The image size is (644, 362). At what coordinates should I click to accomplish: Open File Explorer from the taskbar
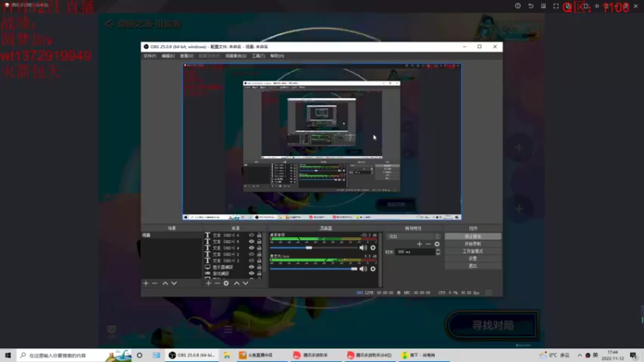point(227,355)
